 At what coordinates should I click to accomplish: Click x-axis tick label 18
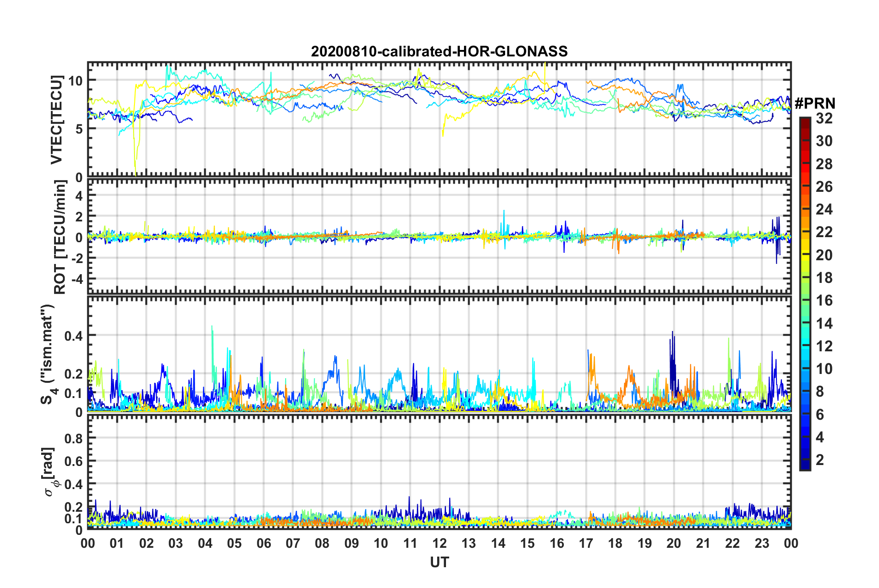coord(615,543)
